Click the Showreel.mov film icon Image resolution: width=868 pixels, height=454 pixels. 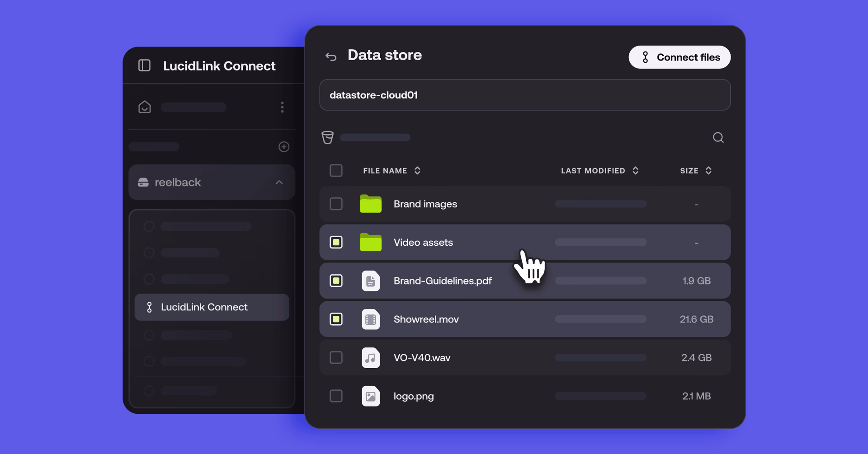(x=371, y=319)
